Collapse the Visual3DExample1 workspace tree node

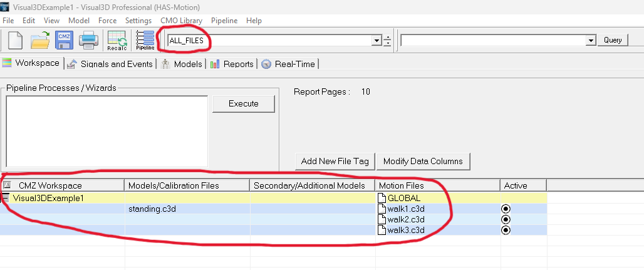tap(6, 198)
